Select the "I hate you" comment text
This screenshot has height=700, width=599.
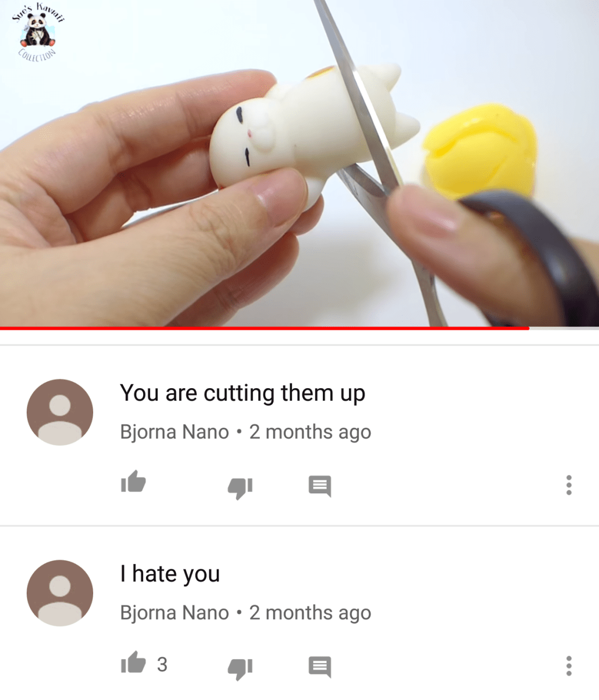point(170,574)
